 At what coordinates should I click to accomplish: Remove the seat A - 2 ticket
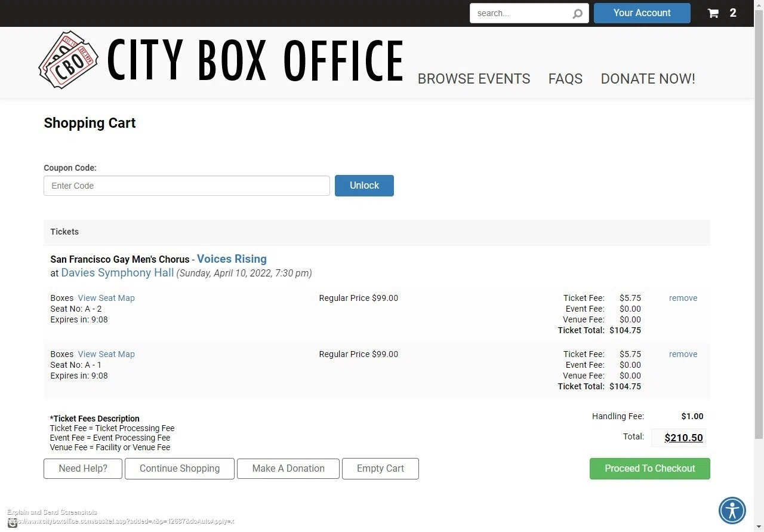pos(683,298)
